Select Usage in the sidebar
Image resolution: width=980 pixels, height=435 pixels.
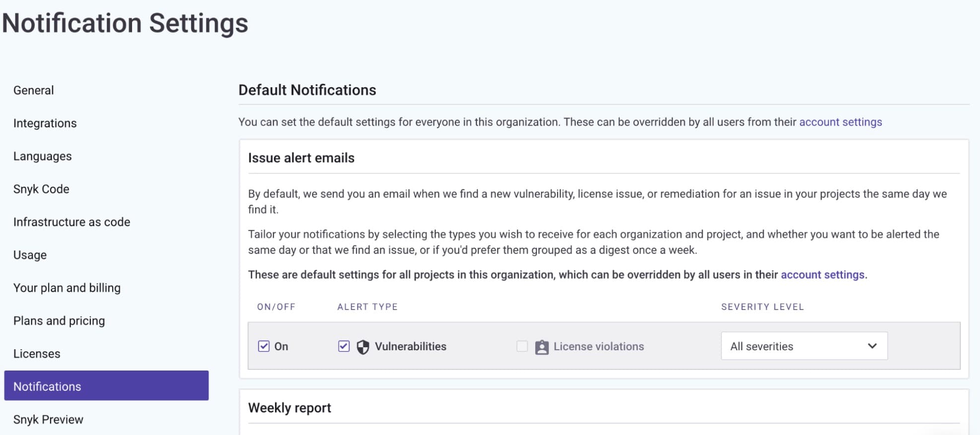point(30,255)
